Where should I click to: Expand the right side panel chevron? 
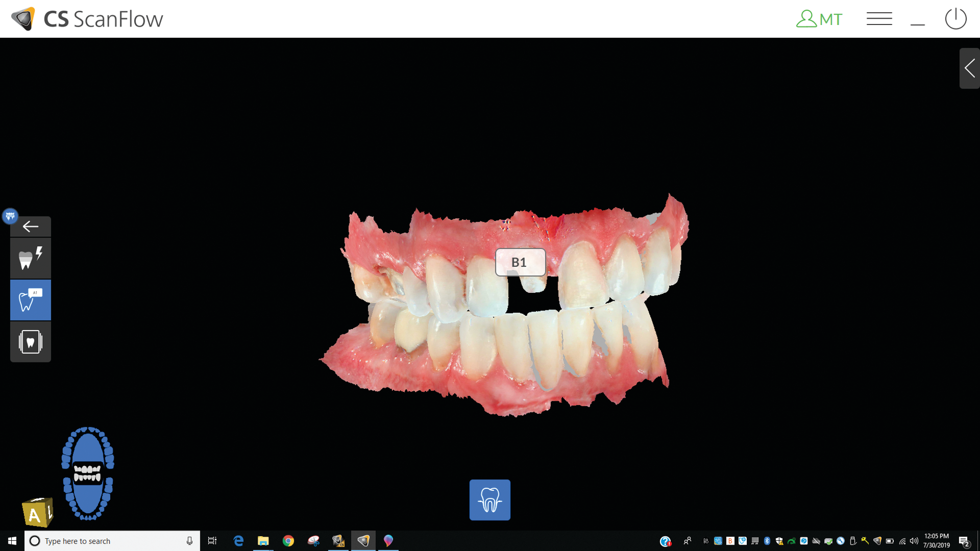pyautogui.click(x=969, y=68)
